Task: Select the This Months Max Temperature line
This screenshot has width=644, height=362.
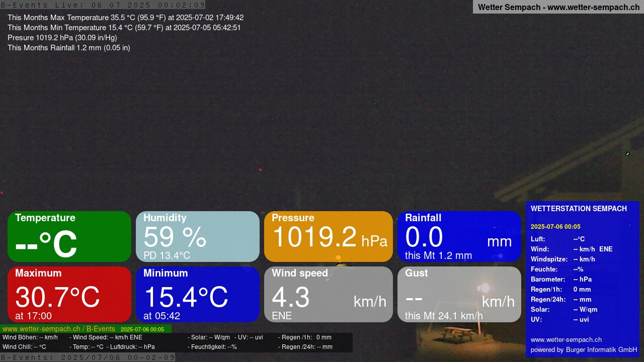Action: [x=125, y=18]
